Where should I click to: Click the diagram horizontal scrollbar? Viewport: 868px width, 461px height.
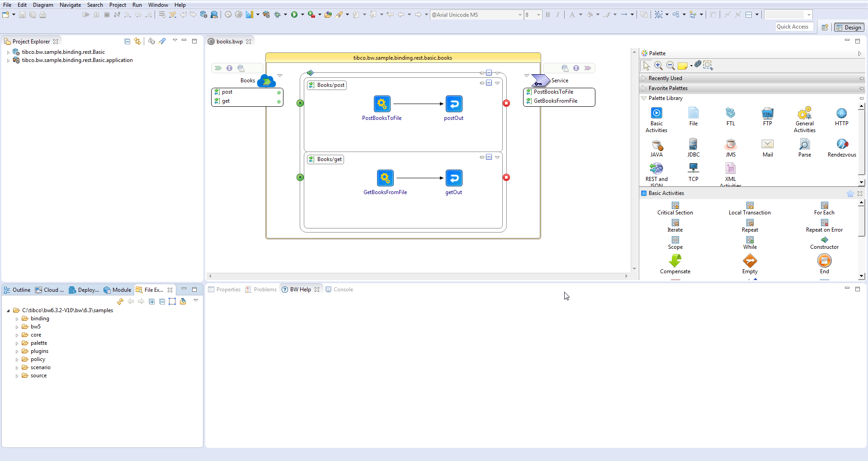point(418,276)
